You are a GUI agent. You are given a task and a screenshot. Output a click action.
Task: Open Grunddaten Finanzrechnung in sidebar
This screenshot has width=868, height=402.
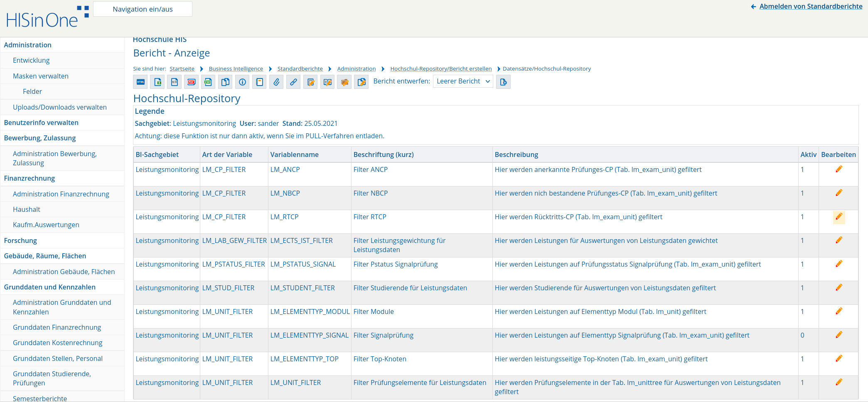(x=62, y=327)
